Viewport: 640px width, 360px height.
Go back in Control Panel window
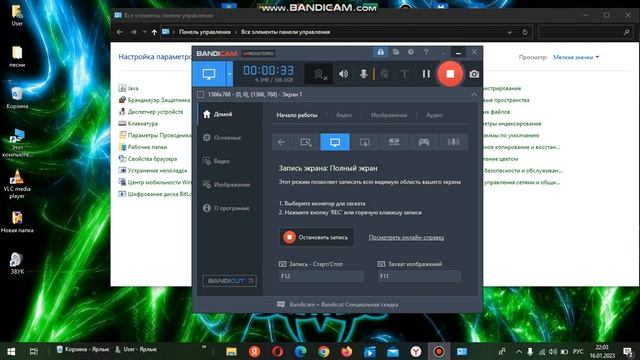120,32
